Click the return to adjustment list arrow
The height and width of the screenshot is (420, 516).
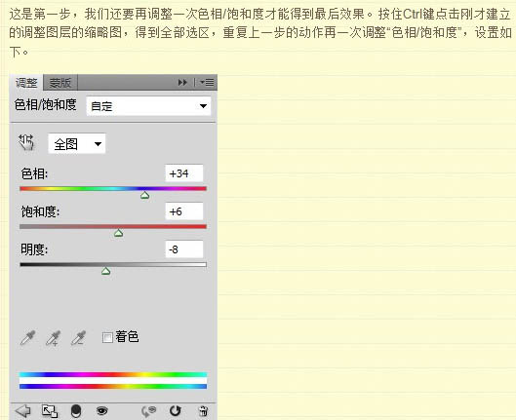pos(23,411)
